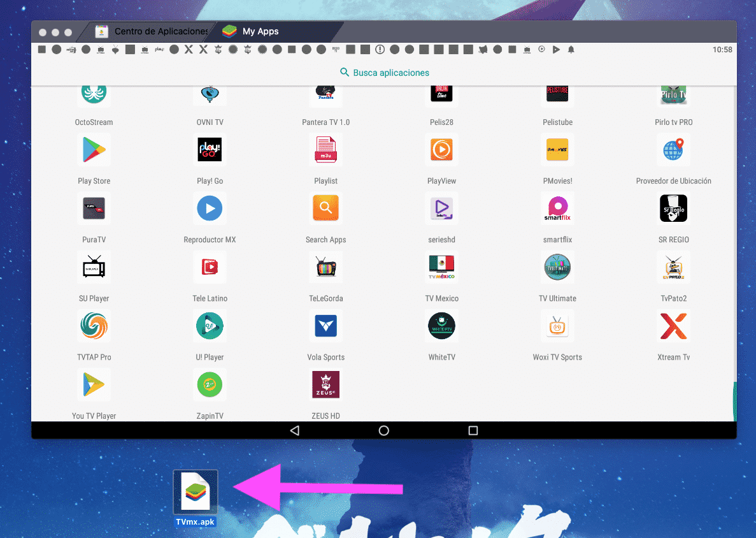The width and height of the screenshot is (756, 538).
Task: Launch the TVTAP Pro app
Action: (94, 326)
